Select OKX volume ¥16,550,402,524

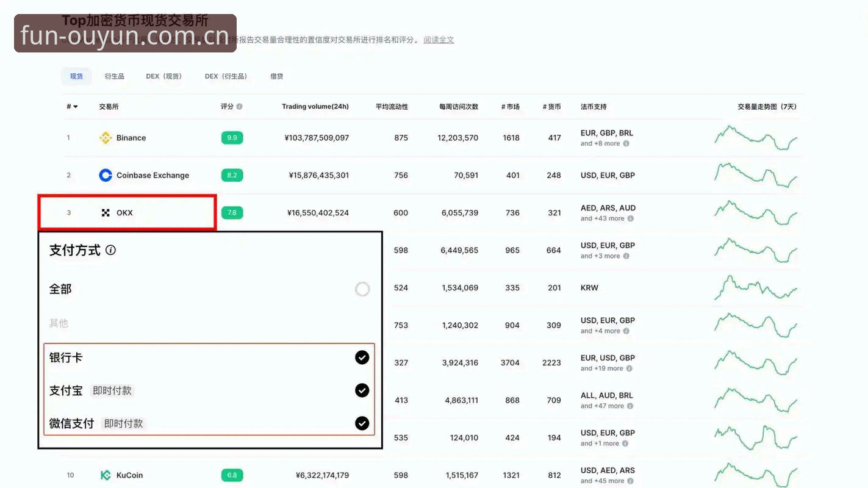318,213
